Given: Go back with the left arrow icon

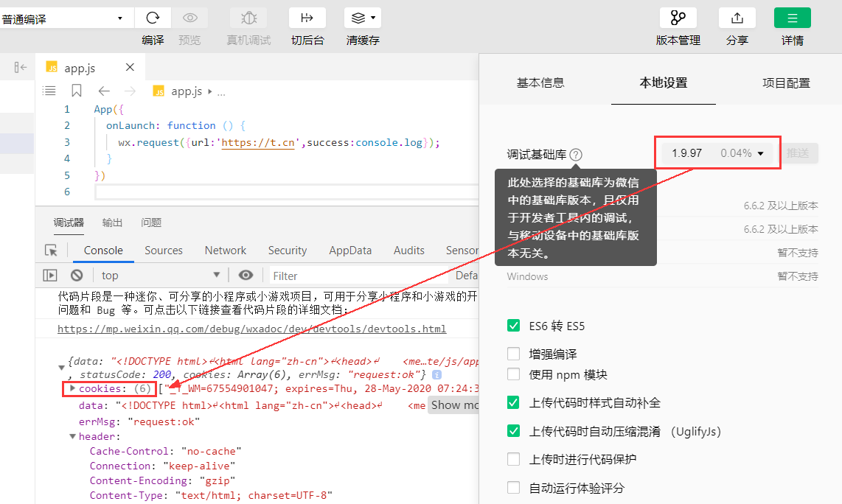Looking at the screenshot, I should 104,91.
